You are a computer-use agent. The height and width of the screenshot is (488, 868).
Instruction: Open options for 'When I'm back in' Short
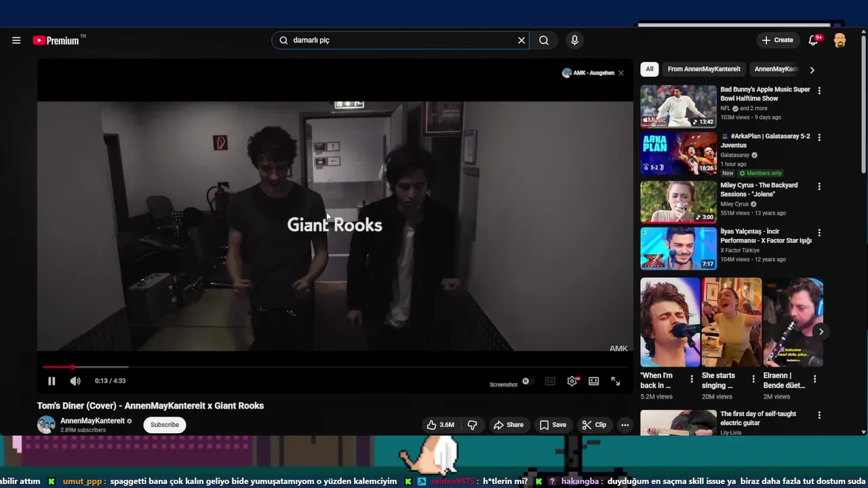pyautogui.click(x=692, y=380)
